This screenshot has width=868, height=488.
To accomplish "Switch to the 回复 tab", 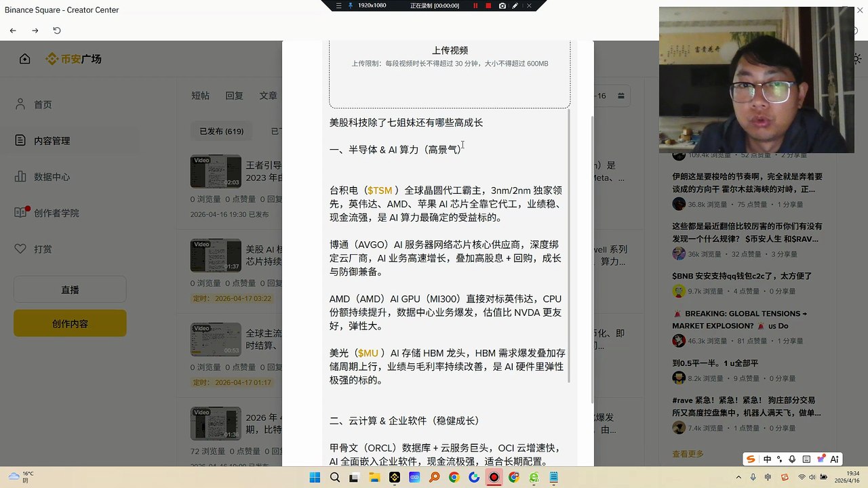I will [234, 96].
